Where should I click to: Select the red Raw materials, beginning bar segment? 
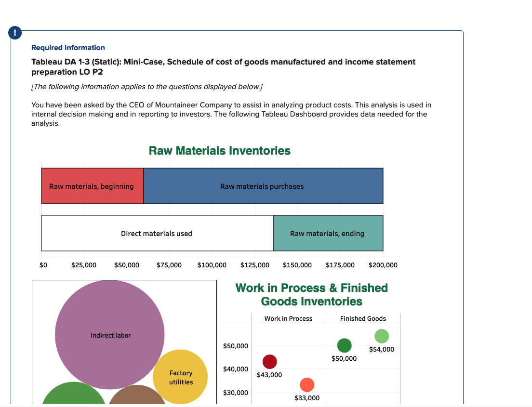click(x=92, y=186)
